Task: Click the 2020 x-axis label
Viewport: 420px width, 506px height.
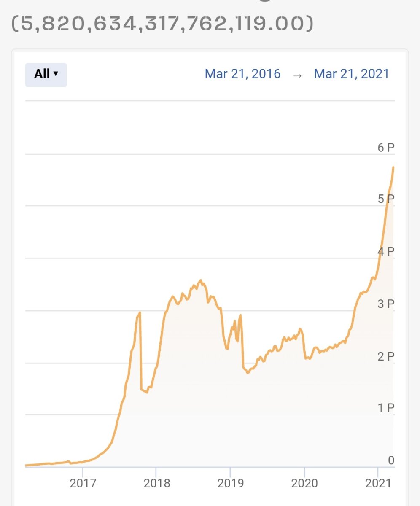Action: tap(304, 483)
